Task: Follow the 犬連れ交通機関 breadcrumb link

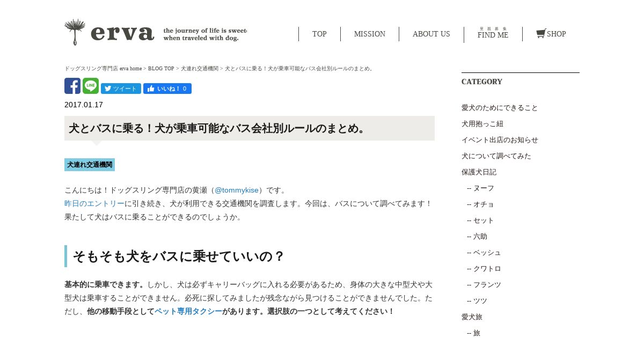Action: click(200, 69)
